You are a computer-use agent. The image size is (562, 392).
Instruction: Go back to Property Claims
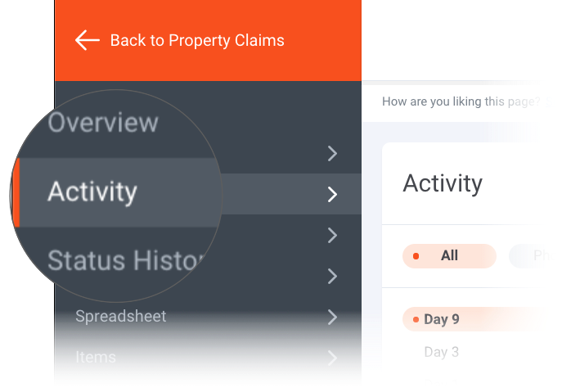[197, 40]
